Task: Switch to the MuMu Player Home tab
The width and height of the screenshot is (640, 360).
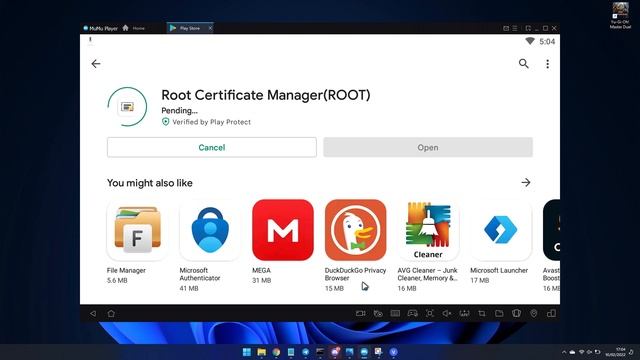Action: 134,28
